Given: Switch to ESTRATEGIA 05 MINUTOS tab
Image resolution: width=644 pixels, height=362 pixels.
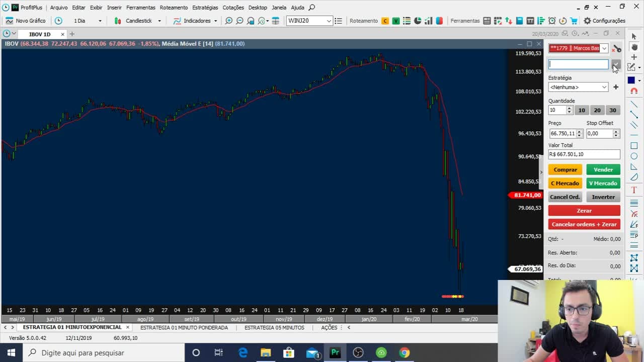Looking at the screenshot, I should coord(274,327).
